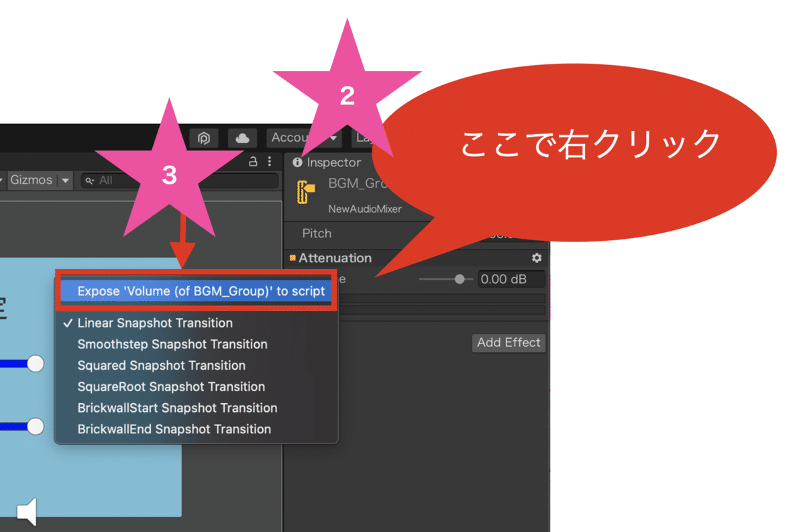Click the Attenuation volume slider handle
The width and height of the screenshot is (805, 532).
tap(460, 279)
